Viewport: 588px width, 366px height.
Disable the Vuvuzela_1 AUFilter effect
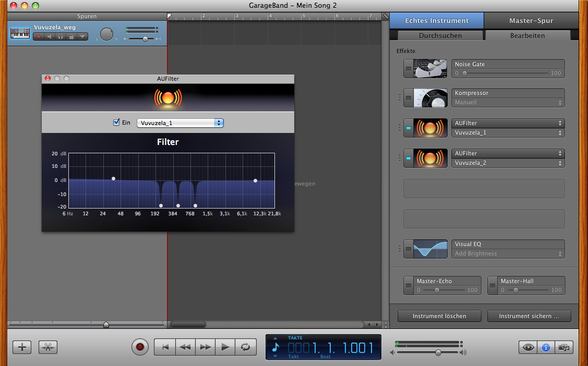[409, 128]
